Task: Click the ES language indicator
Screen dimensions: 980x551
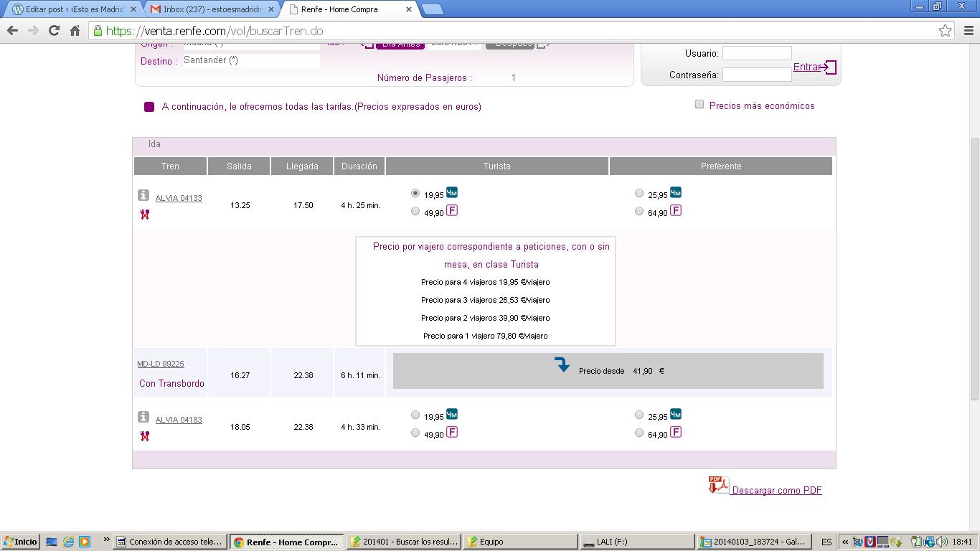Action: tap(826, 542)
